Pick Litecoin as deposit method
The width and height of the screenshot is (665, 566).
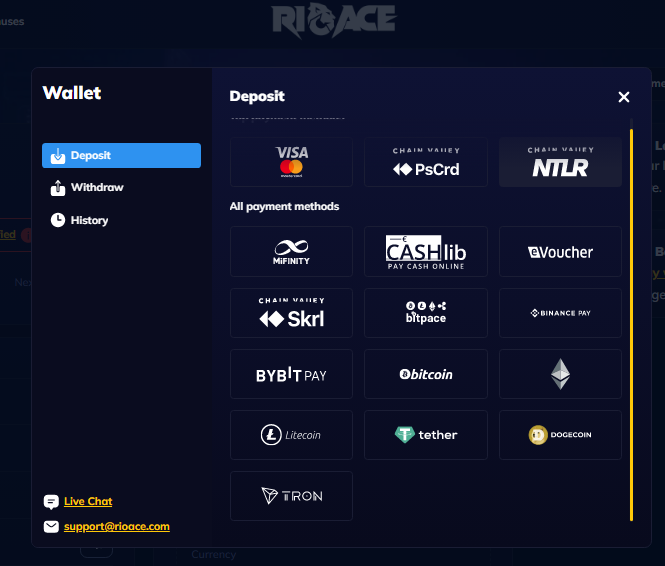pyautogui.click(x=291, y=435)
